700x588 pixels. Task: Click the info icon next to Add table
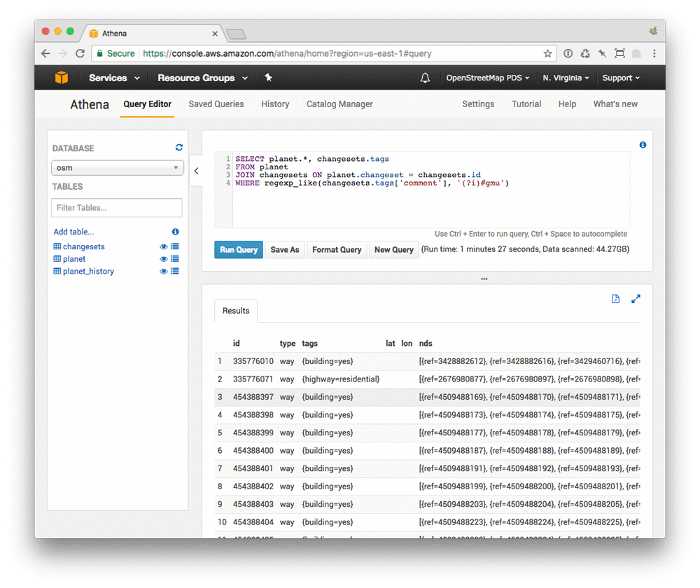176,232
